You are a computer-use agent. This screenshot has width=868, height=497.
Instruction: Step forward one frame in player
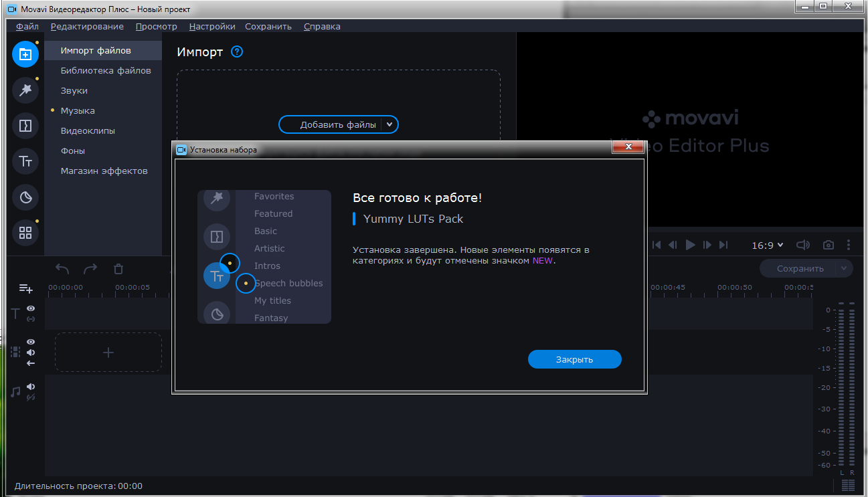click(x=707, y=245)
